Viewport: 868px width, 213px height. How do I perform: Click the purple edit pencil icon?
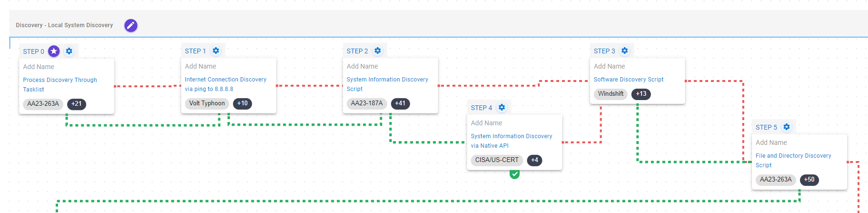click(131, 25)
